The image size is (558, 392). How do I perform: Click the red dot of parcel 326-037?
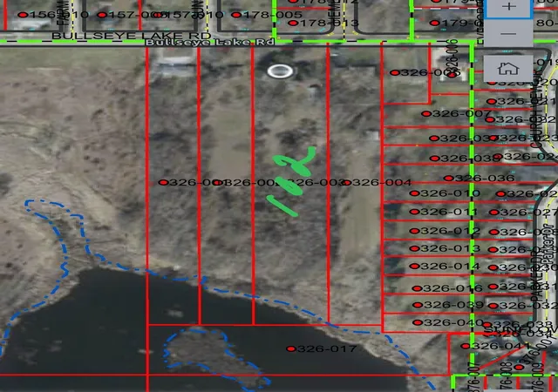coord(434,138)
